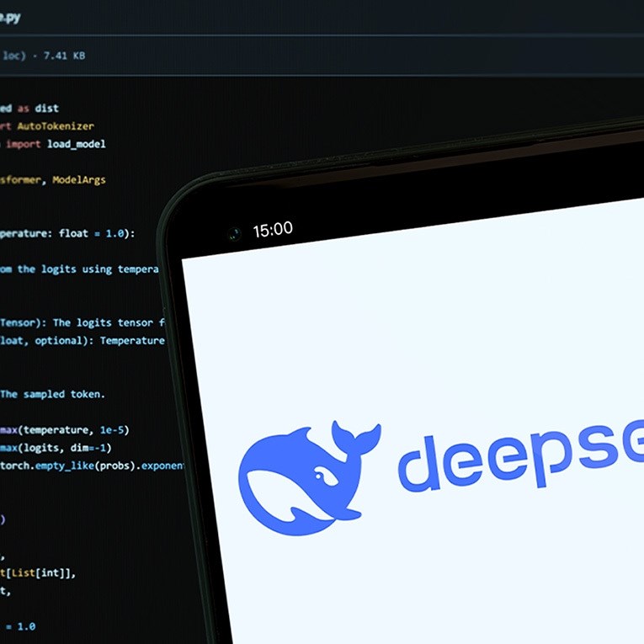Viewport: 644px width, 644px height.
Task: Click 'torch.empty_like(probs)' code line
Action: 67,466
